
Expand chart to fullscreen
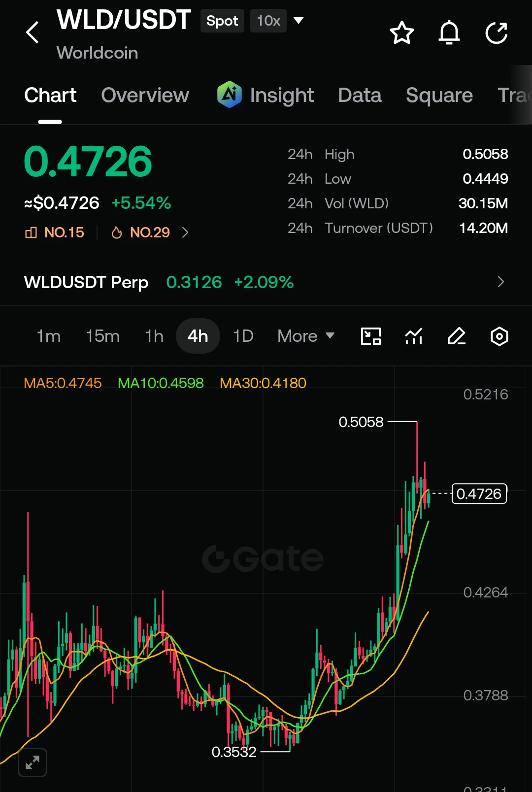(x=33, y=762)
